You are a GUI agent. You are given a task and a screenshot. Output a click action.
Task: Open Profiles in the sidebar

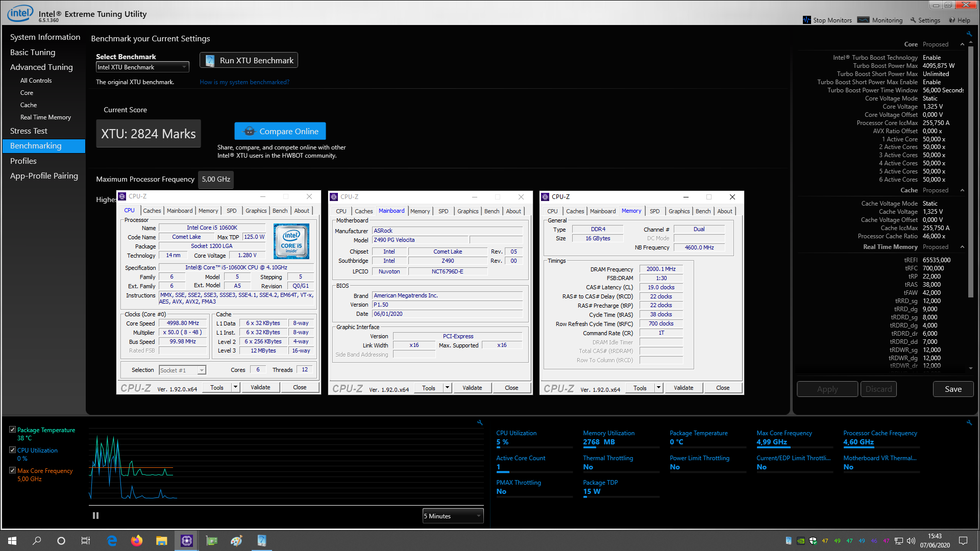coord(23,161)
